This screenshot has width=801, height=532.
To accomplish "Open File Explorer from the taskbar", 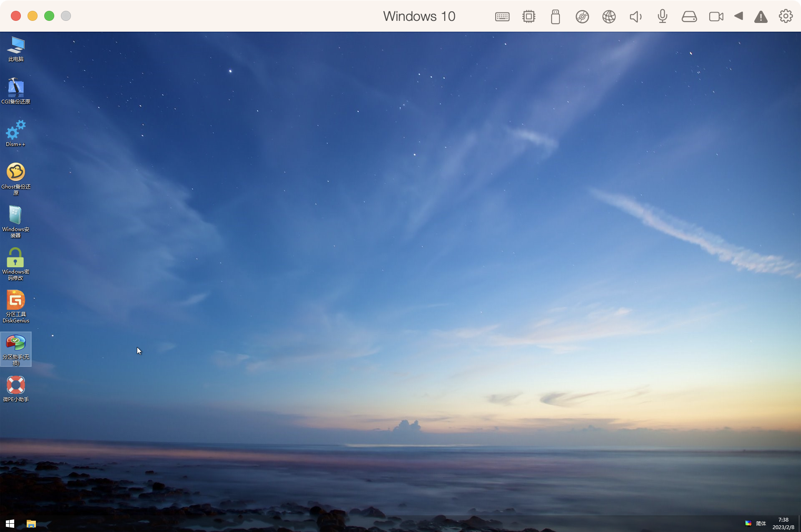I will point(31,524).
